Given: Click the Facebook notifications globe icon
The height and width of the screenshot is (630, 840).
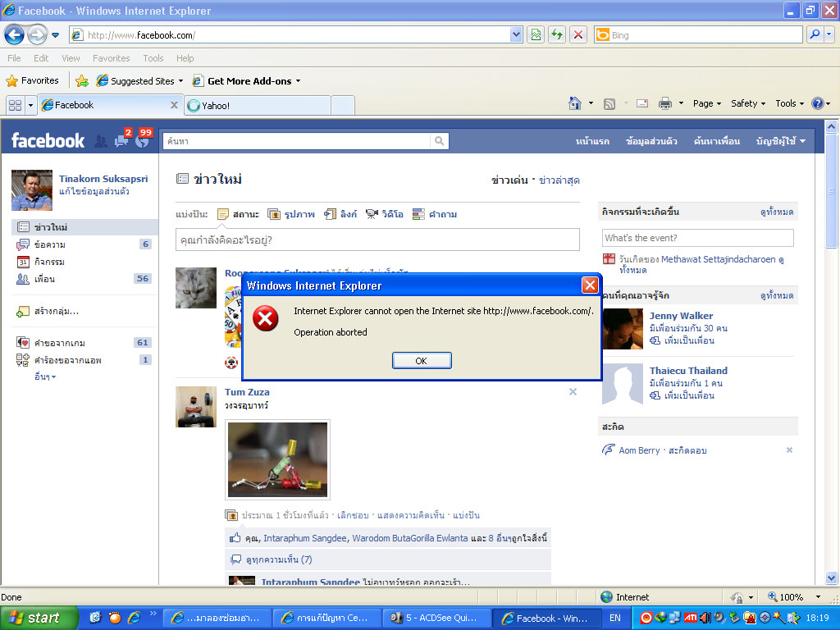Looking at the screenshot, I should coord(143,140).
